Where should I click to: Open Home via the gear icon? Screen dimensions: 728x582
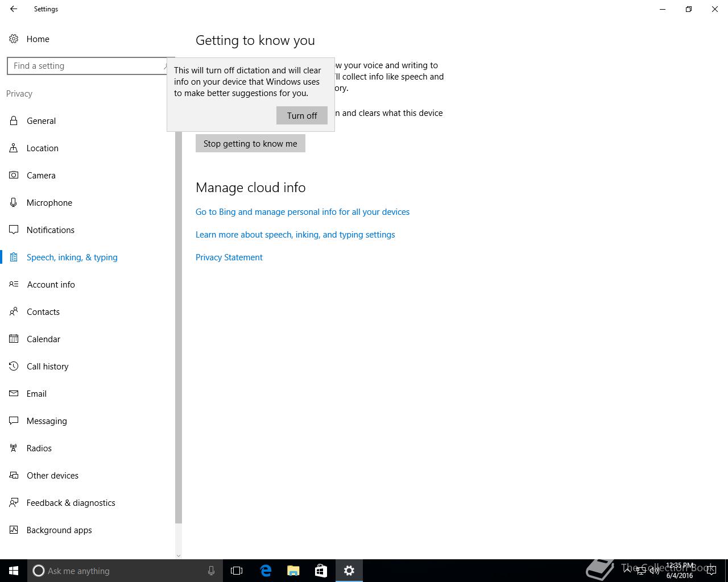(x=14, y=39)
